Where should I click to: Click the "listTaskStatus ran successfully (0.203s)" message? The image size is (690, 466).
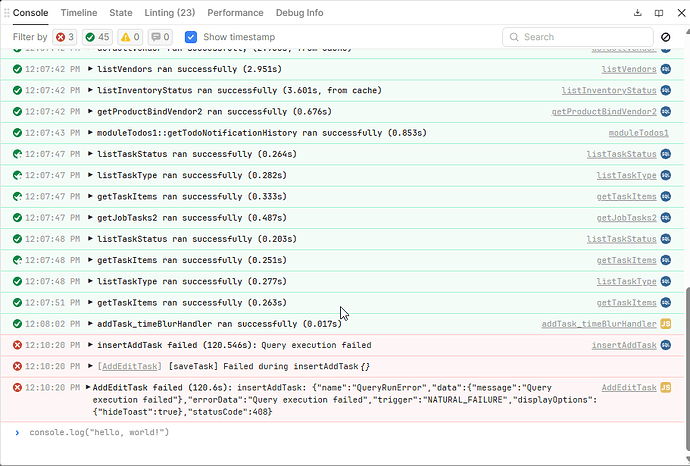point(197,239)
